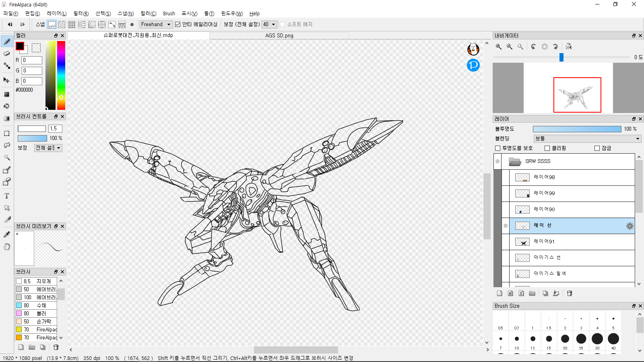Image resolution: width=644 pixels, height=362 pixels.
Task: Click the layer opacity slider bar
Action: [x=577, y=129]
